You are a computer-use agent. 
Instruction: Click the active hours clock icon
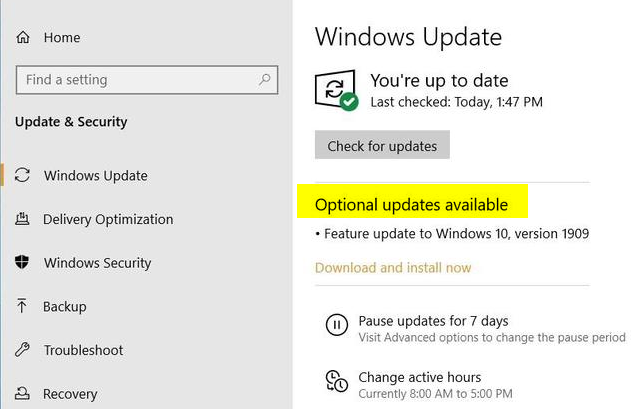coord(337,381)
